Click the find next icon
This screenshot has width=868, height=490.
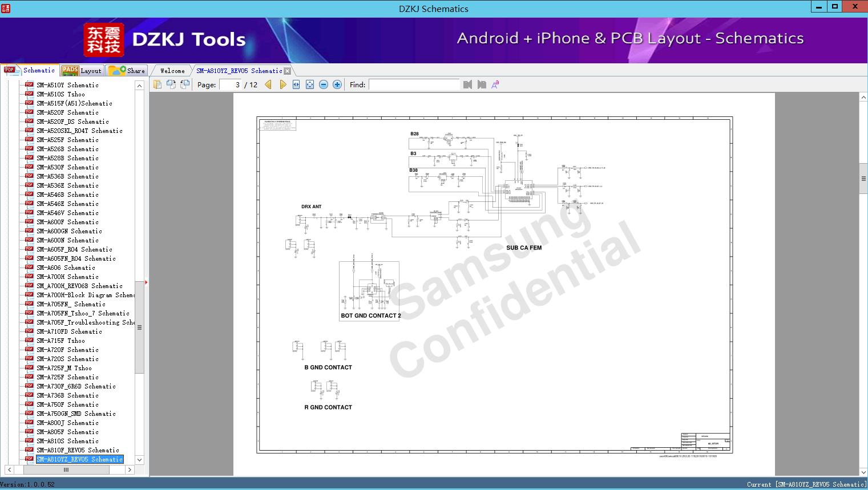point(482,84)
